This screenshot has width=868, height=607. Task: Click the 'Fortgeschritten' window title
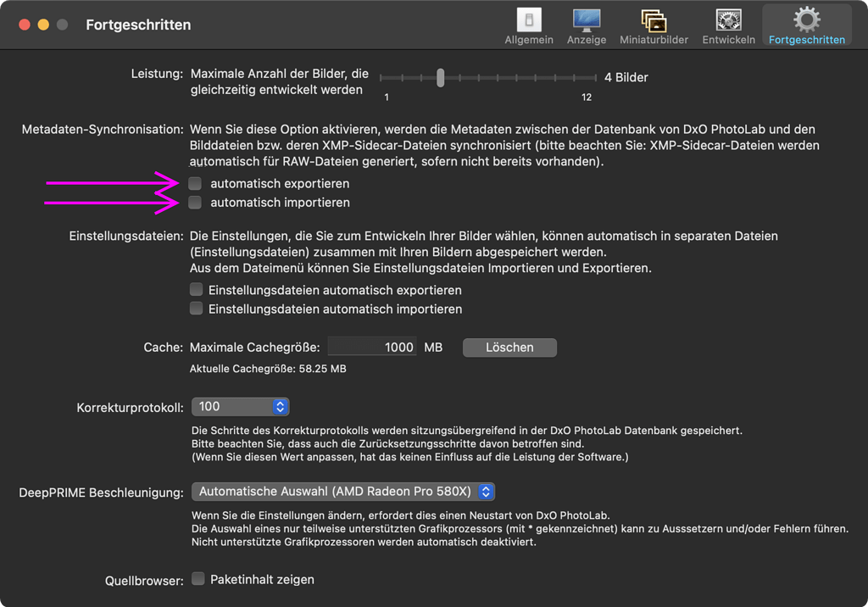click(138, 25)
